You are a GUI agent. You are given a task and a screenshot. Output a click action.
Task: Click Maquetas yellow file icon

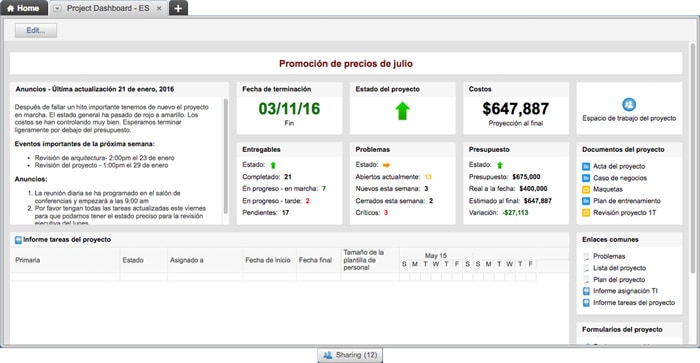pos(586,190)
